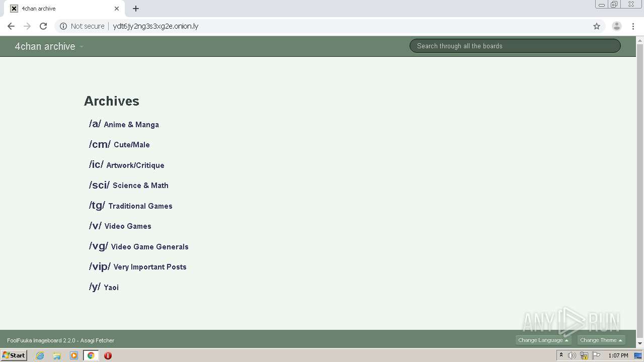
Task: Expand the Change Language menu
Action: point(543,340)
